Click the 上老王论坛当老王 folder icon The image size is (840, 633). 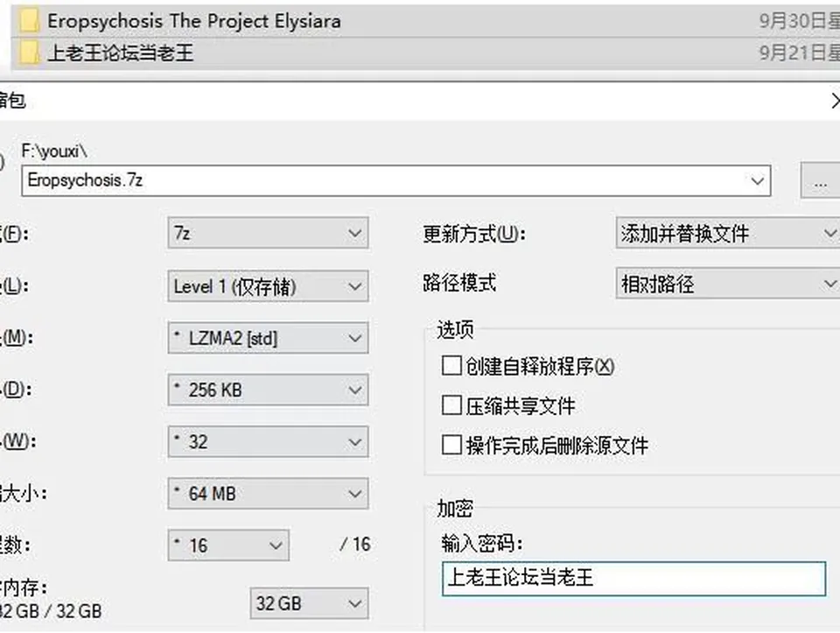30,53
